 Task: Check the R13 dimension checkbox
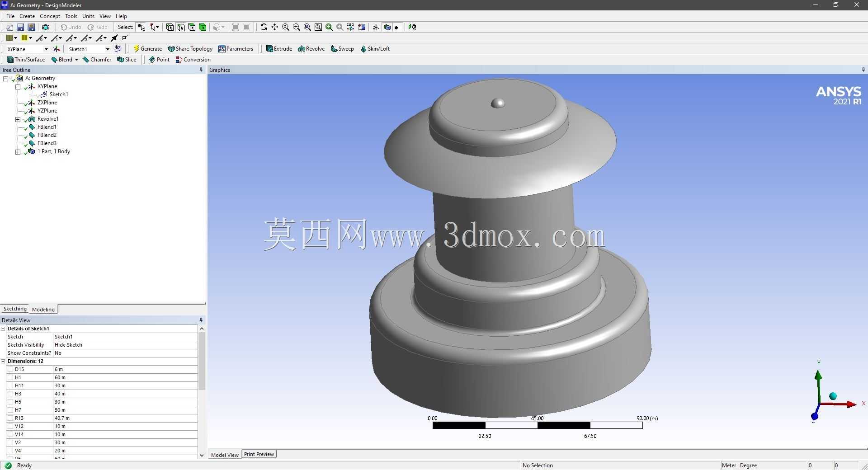coord(10,418)
